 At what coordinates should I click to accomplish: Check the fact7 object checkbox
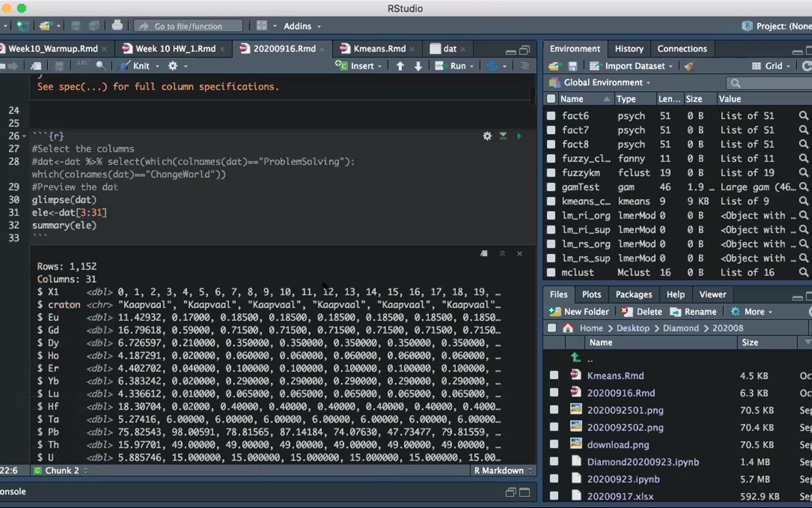[x=551, y=130]
